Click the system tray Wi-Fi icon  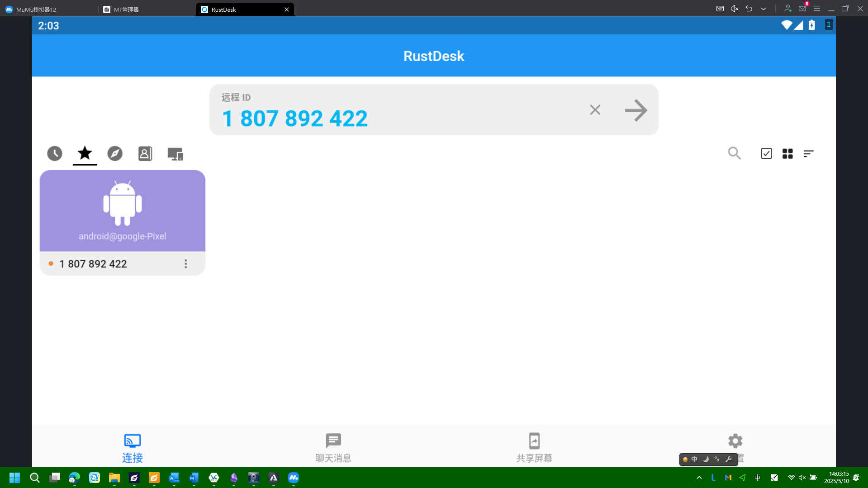pyautogui.click(x=791, y=478)
